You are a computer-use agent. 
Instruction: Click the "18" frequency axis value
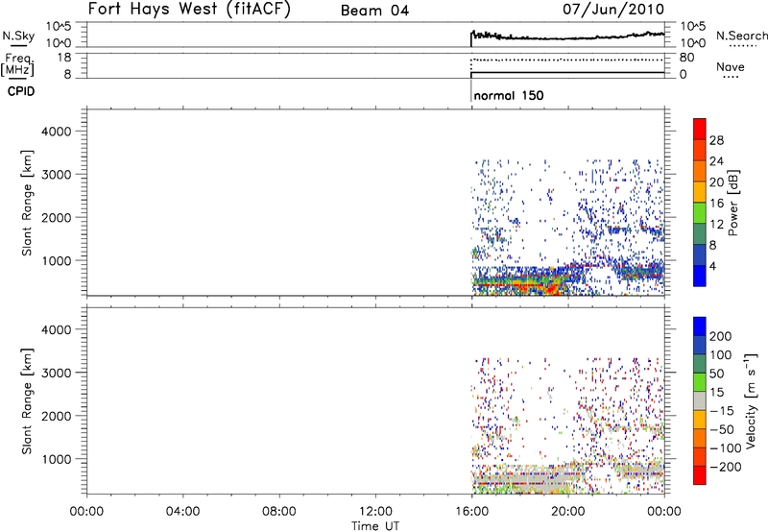(64, 58)
